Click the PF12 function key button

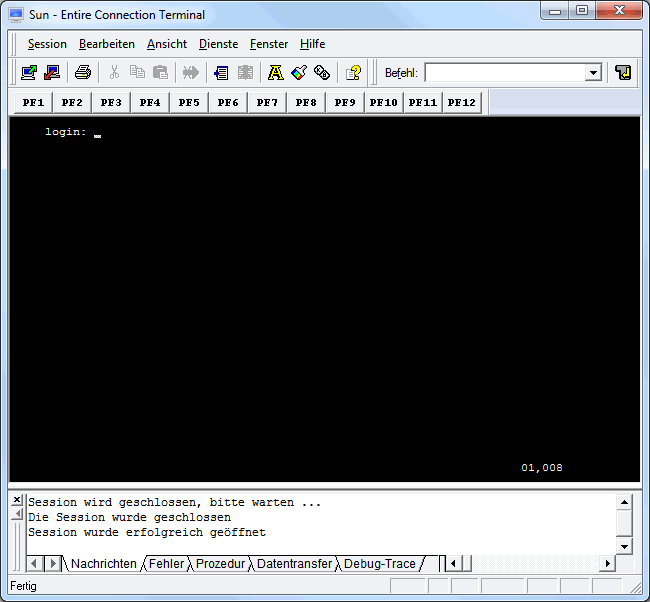461,102
